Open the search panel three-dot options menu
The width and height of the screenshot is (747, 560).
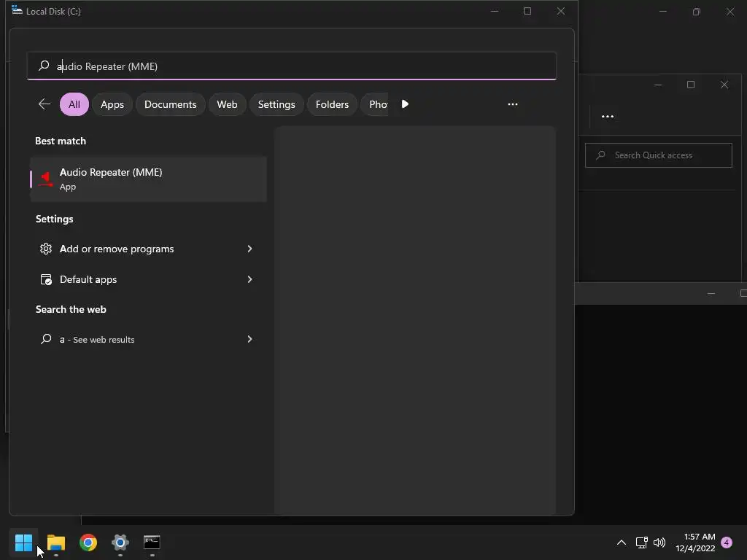[x=513, y=104]
